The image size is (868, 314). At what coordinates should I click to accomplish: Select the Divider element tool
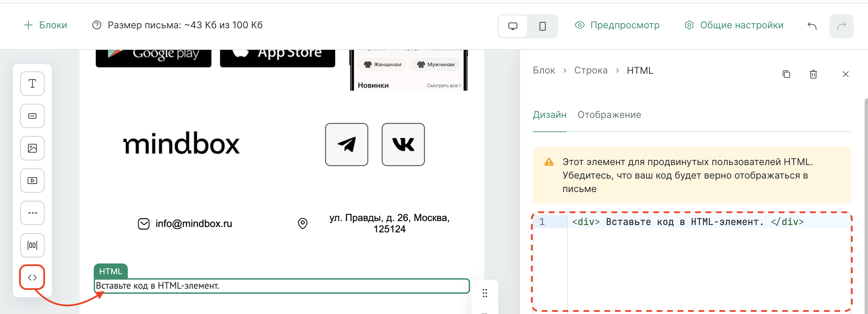tap(32, 213)
